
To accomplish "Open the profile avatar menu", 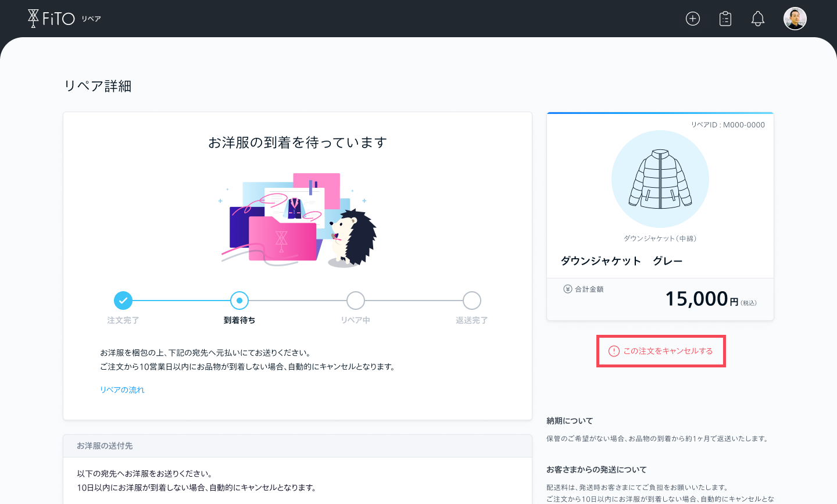I will pyautogui.click(x=795, y=18).
